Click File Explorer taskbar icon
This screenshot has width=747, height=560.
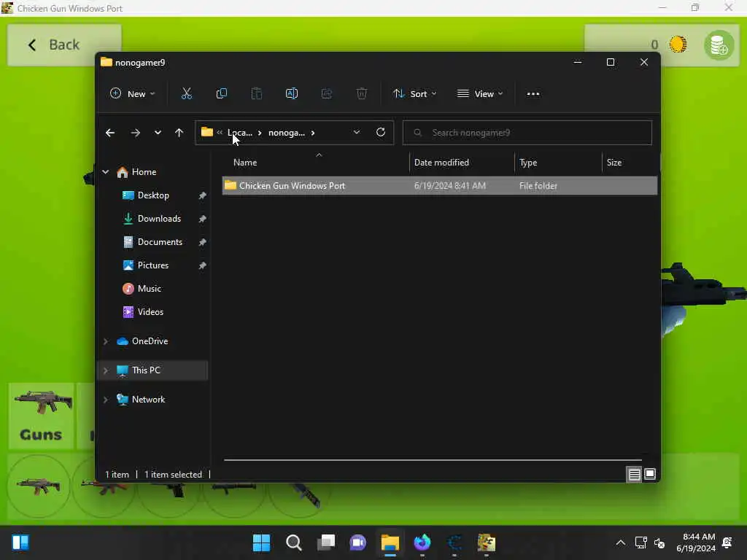[390, 542]
